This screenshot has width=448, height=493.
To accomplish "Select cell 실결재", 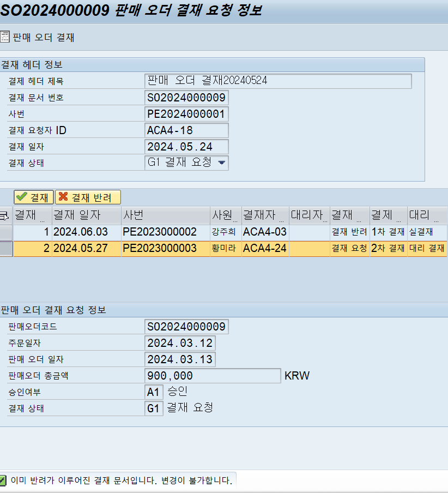I will (427, 232).
